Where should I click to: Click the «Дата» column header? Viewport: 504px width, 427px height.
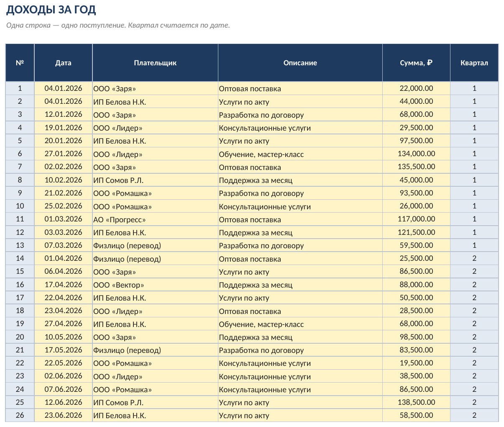click(63, 63)
